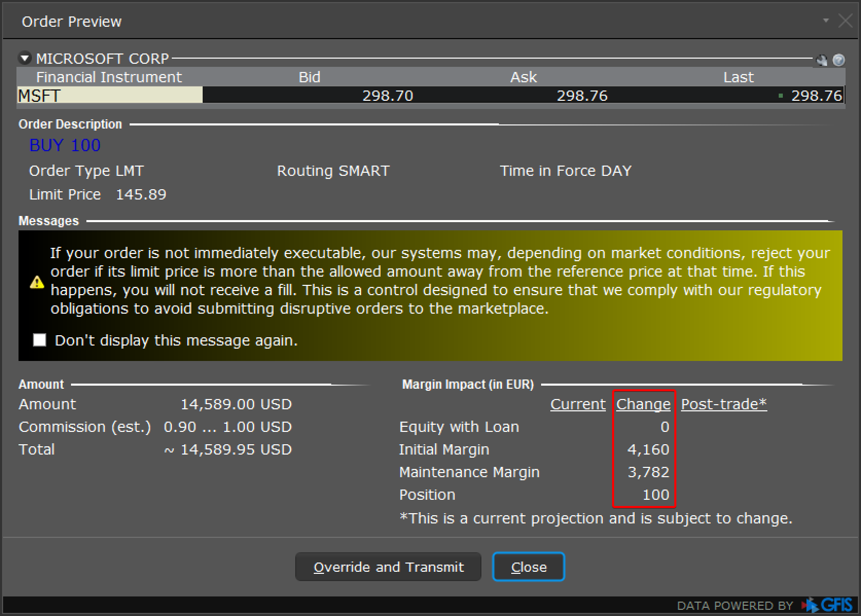
Task: Click the yellow warning triangle icon
Action: [x=37, y=282]
